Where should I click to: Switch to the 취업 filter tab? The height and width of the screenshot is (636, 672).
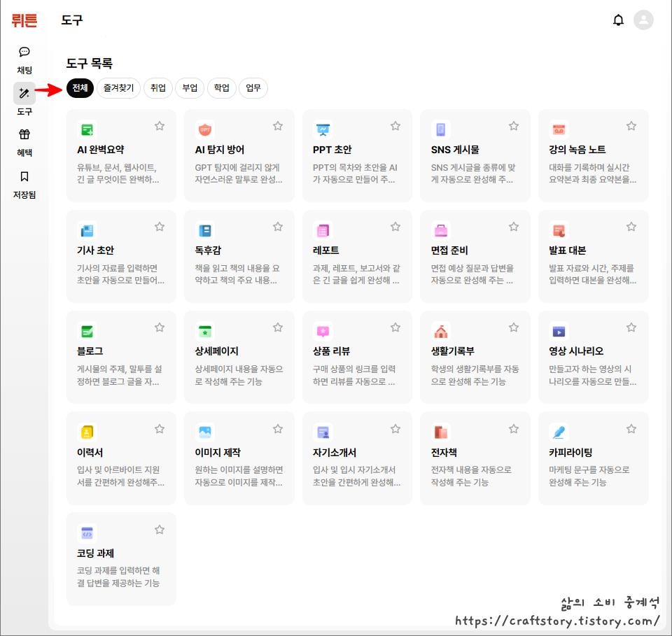158,87
